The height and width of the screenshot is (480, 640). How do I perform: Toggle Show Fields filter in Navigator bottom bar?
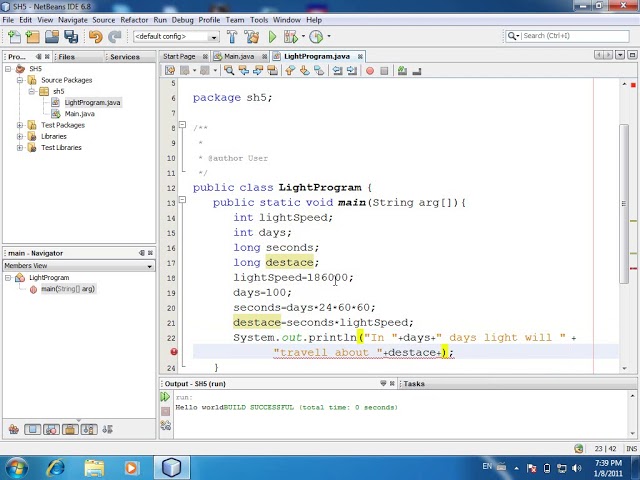tap(33, 429)
